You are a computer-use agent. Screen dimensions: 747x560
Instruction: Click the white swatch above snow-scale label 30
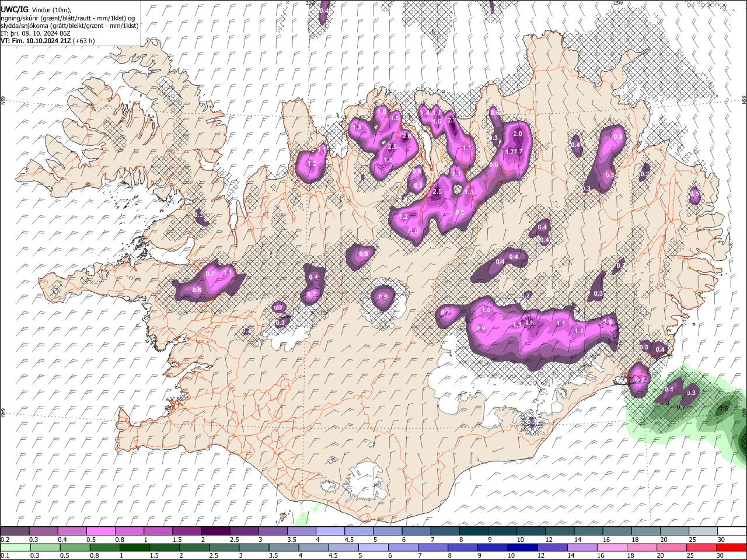(731, 531)
